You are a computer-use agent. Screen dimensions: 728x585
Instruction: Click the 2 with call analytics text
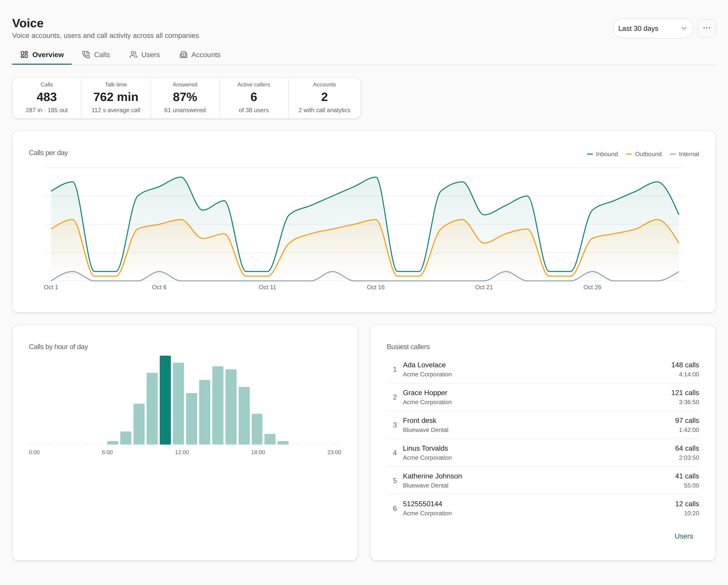[x=325, y=110]
